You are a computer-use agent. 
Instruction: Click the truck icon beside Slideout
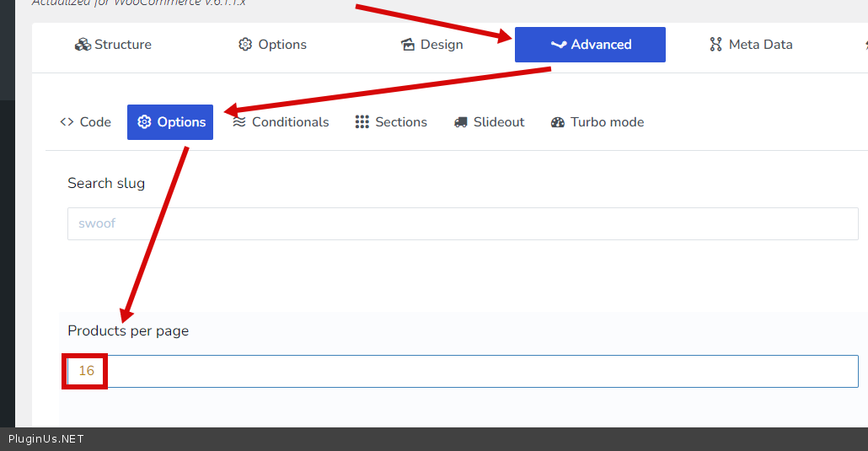pos(460,122)
